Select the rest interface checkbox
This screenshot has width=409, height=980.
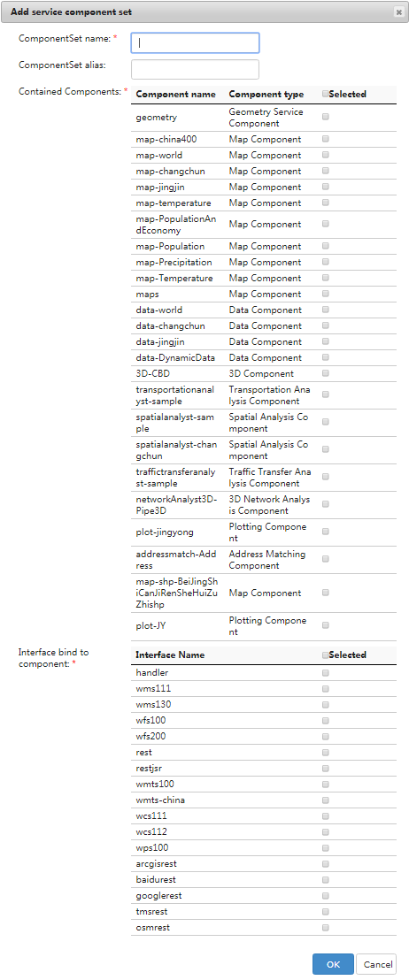[325, 753]
